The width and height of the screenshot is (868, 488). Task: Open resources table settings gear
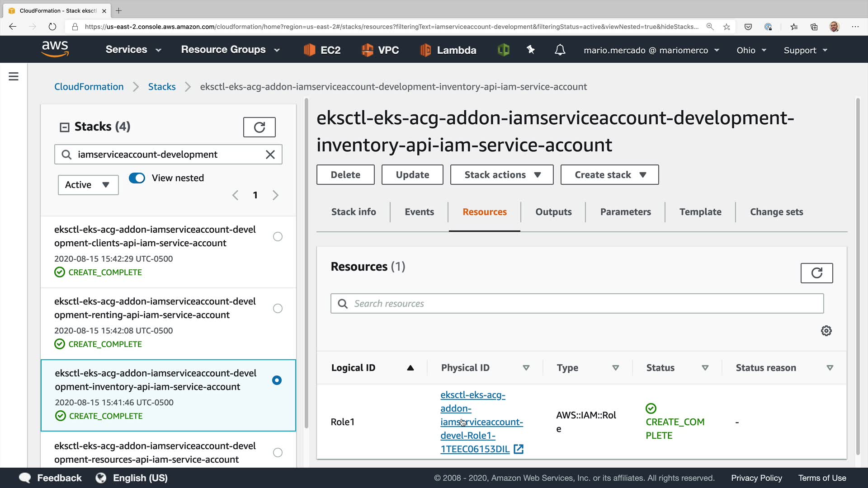pyautogui.click(x=826, y=331)
